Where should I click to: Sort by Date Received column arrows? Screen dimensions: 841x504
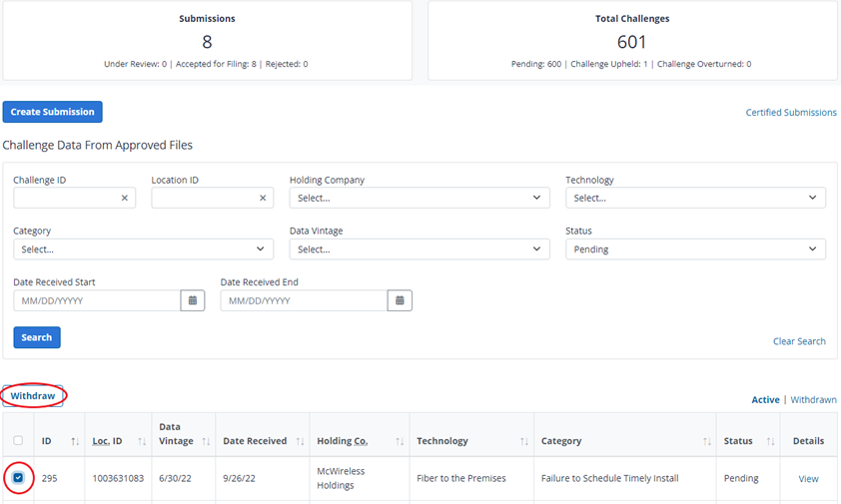click(300, 441)
